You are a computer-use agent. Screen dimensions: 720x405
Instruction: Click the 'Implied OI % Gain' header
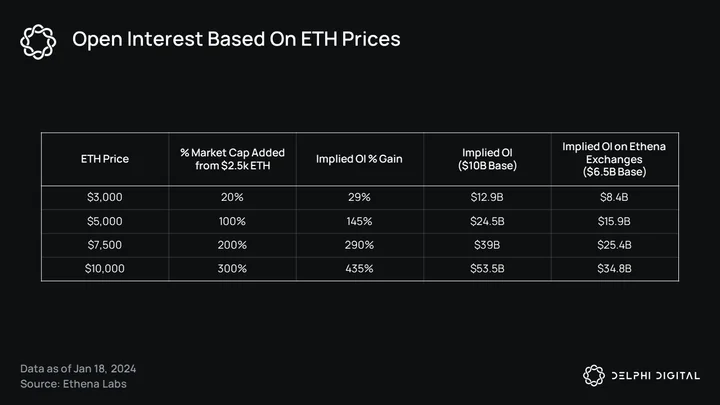pos(359,159)
